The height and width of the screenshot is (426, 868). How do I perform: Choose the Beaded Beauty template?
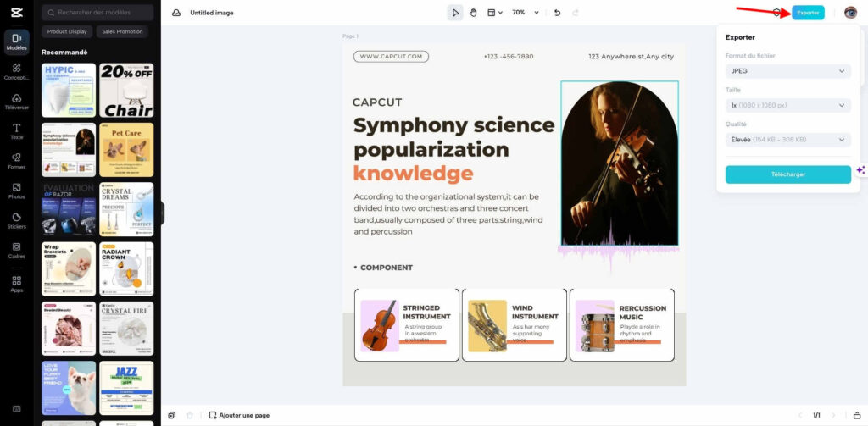(x=69, y=329)
